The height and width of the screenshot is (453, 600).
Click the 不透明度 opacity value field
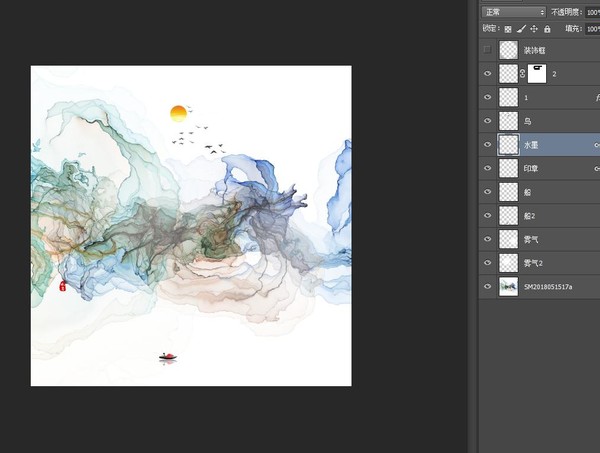592,12
